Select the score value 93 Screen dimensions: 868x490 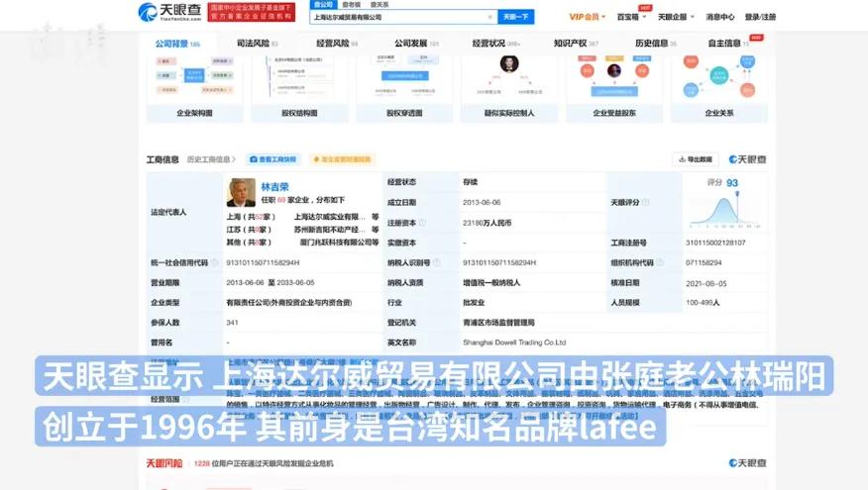pyautogui.click(x=732, y=182)
